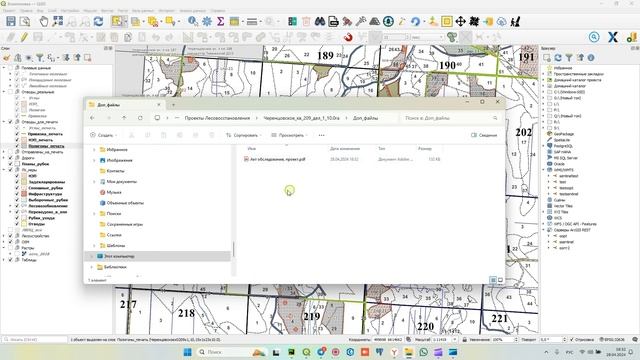The width and height of the screenshot is (640, 360).
Task: Click the yellow Отводы layer color swatch
Action: click(x=24, y=224)
